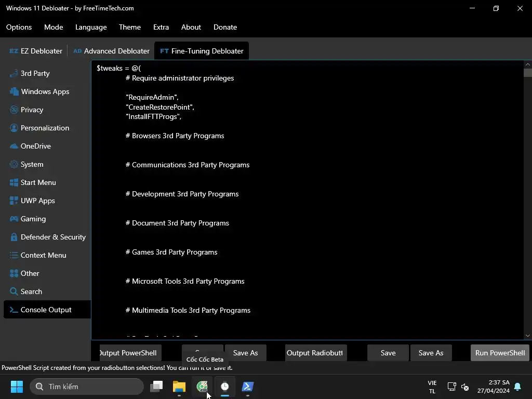Click '# Communications 3rd Party Programs' line
The height and width of the screenshot is (399, 532).
(188, 165)
